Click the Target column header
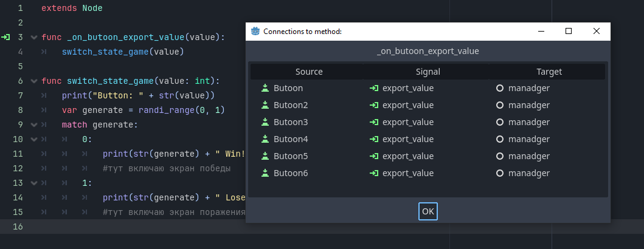The image size is (644, 249). [549, 72]
